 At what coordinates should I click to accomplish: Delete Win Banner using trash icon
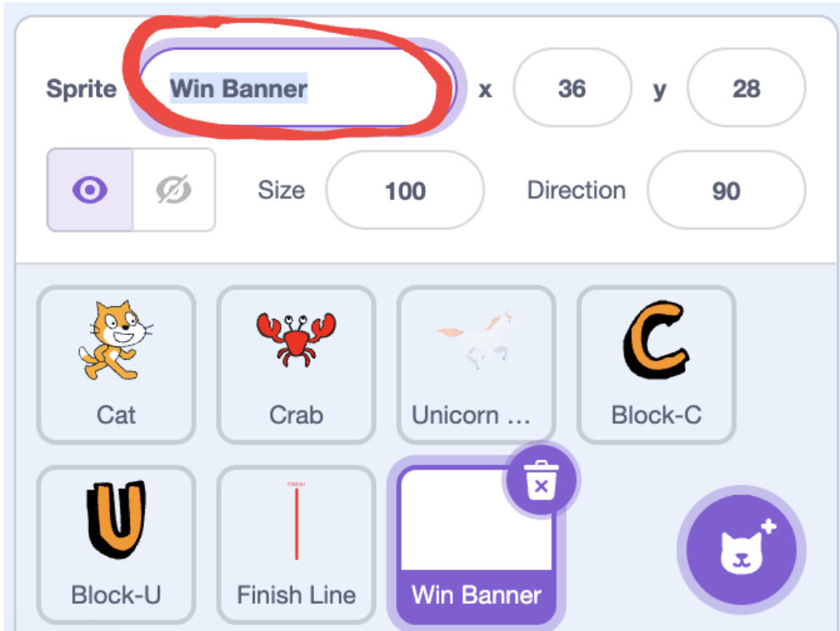click(540, 483)
